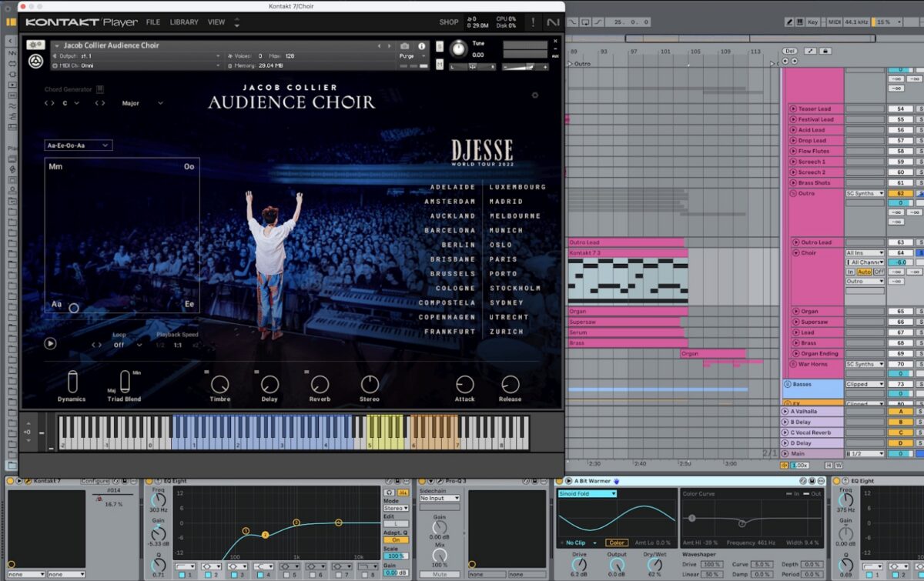Click the instrument wrench settings icon
924x581 pixels.
pos(34,46)
